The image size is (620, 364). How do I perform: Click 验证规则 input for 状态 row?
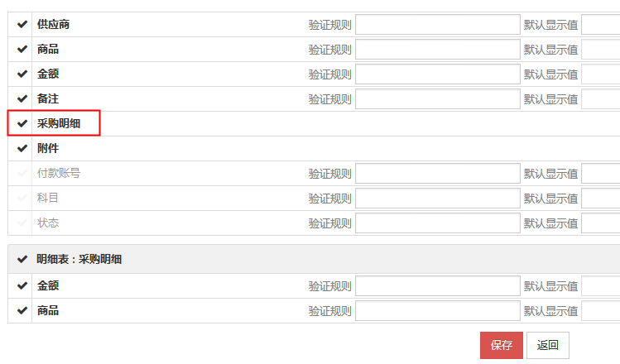pos(437,223)
